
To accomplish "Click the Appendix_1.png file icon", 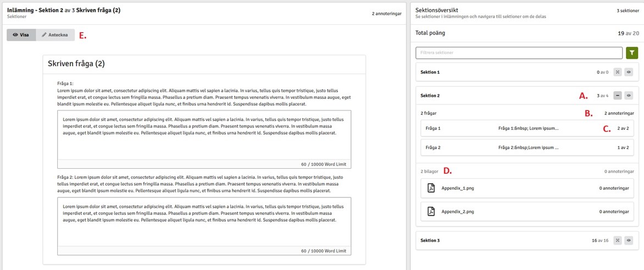I will coord(431,188).
